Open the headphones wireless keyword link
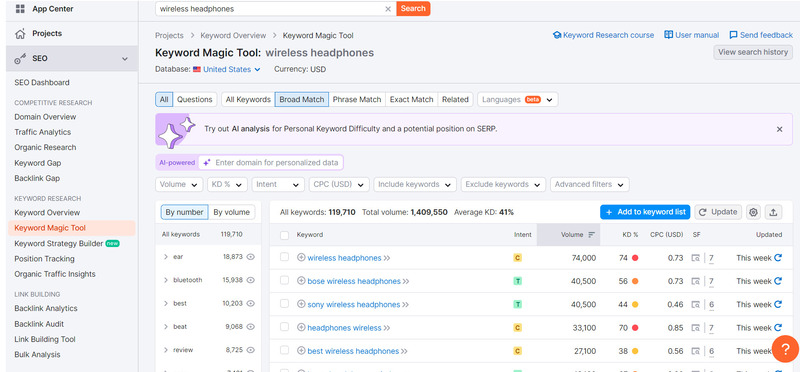 [x=344, y=328]
